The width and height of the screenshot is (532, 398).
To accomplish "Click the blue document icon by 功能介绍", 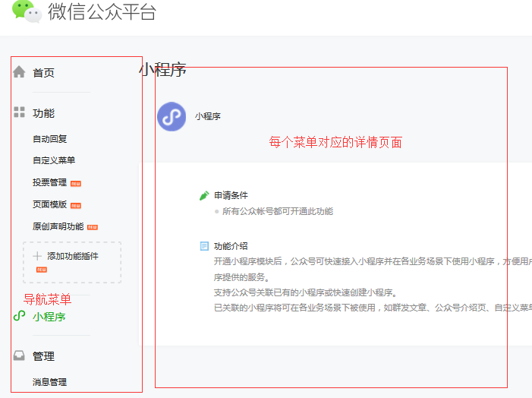I will click(204, 246).
